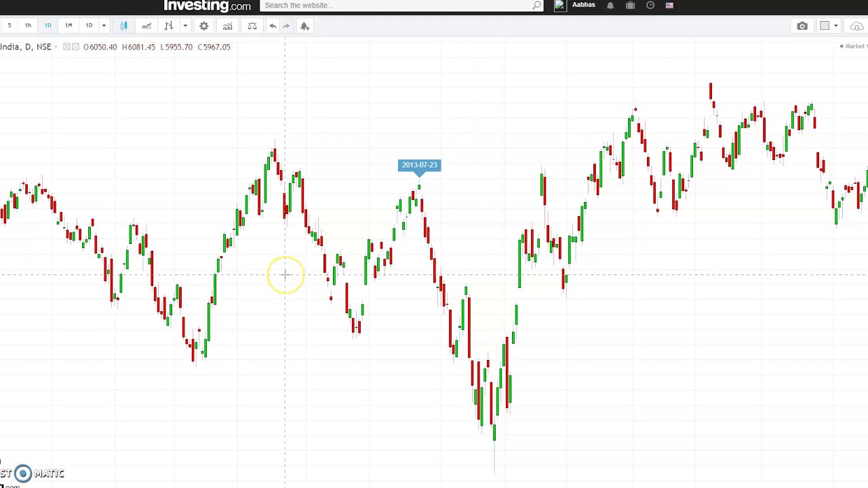Click the user profile avatar
The image size is (868, 488).
pyautogui.click(x=560, y=5)
